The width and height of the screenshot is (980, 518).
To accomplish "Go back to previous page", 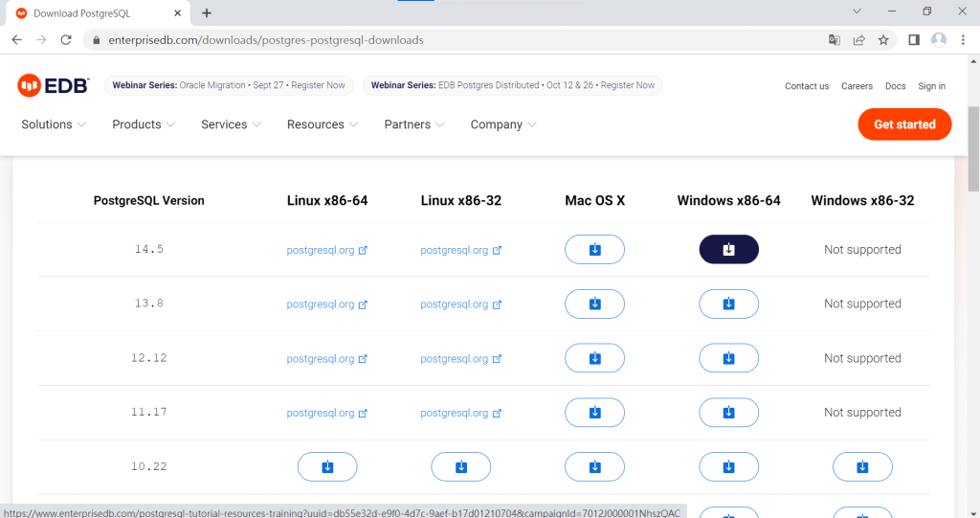I will coord(17,40).
